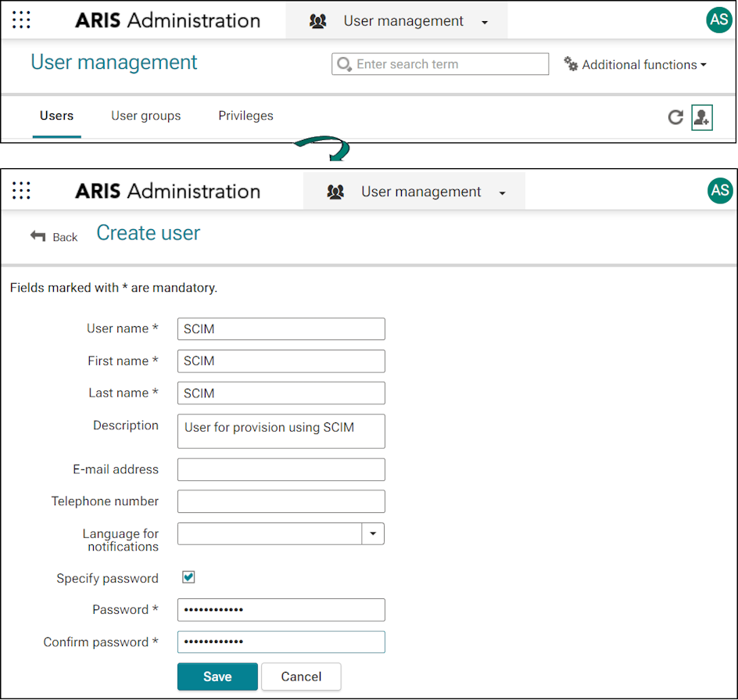Click the ARIS Administration title in the Create user panel
738x700 pixels.
click(167, 191)
